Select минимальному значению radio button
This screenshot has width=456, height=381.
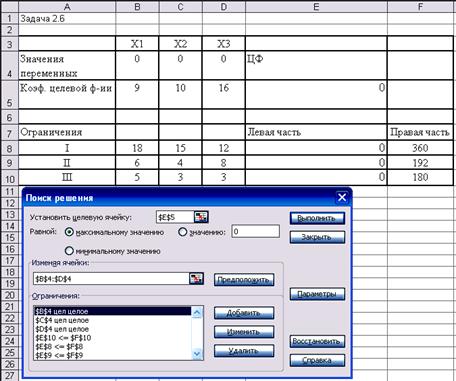click(69, 251)
